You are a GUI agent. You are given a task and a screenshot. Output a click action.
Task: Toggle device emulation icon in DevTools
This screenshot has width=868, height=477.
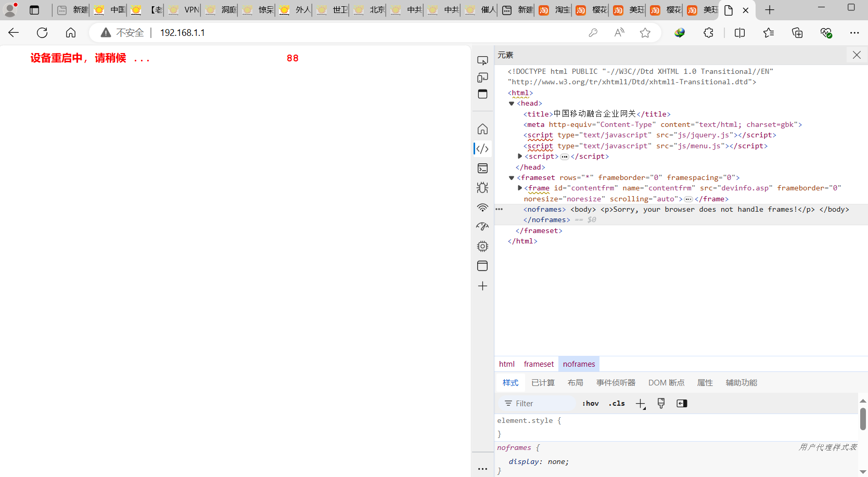pyautogui.click(x=482, y=78)
